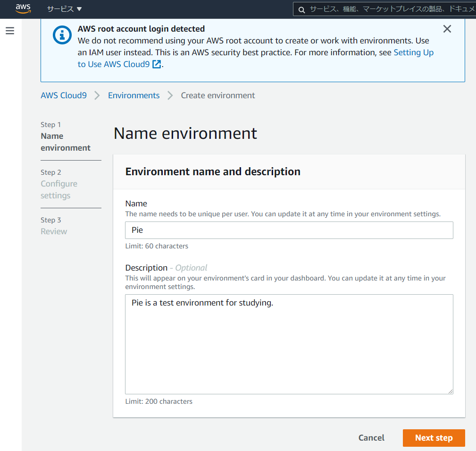Go to Environments breadcrumb
476x451 pixels.
pyautogui.click(x=134, y=95)
